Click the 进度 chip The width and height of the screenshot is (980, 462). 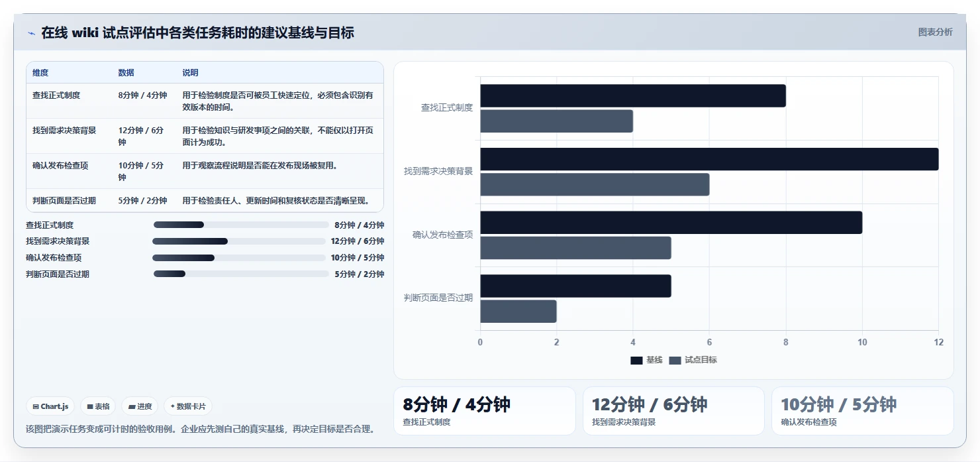(x=140, y=406)
